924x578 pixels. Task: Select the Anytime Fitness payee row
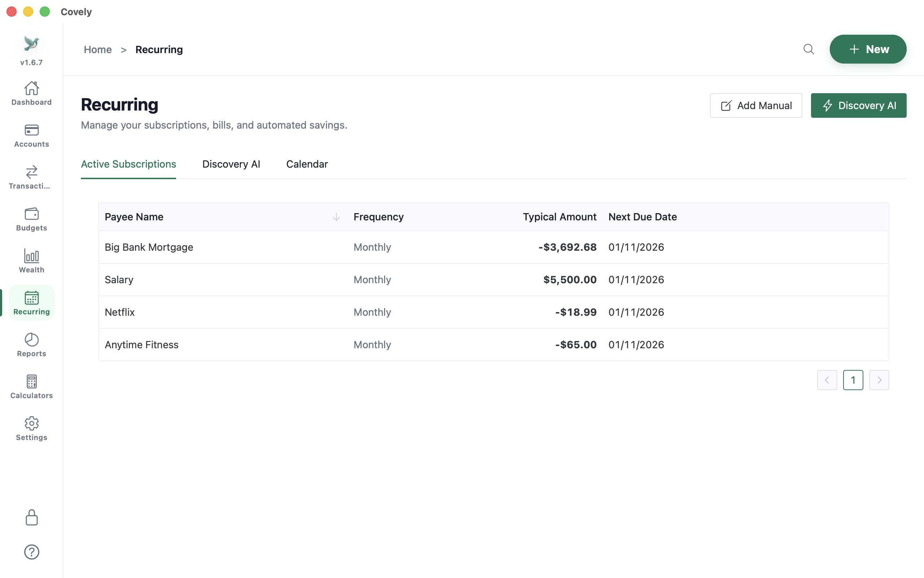pyautogui.click(x=493, y=345)
